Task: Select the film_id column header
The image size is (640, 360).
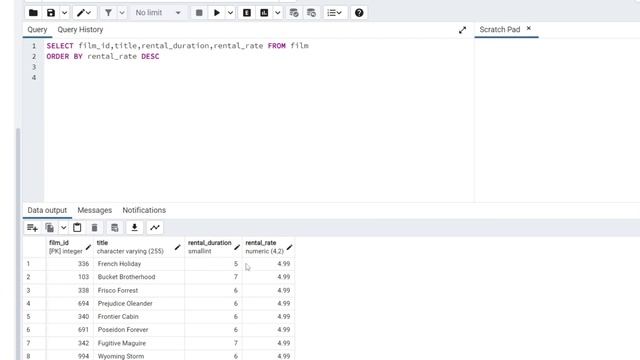Action: tap(70, 247)
